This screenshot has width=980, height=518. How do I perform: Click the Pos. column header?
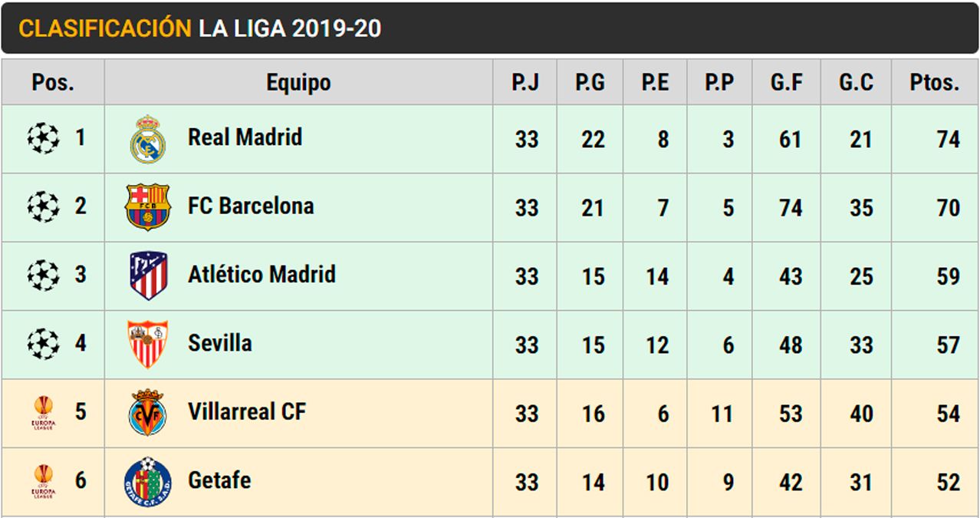coord(52,83)
